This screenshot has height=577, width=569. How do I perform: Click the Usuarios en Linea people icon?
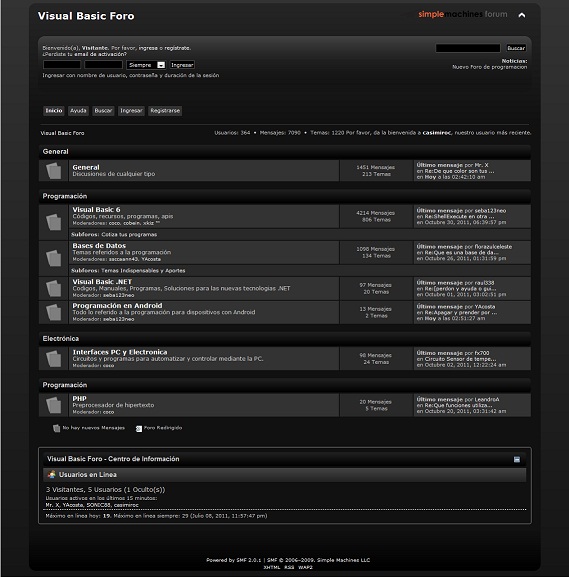point(52,475)
